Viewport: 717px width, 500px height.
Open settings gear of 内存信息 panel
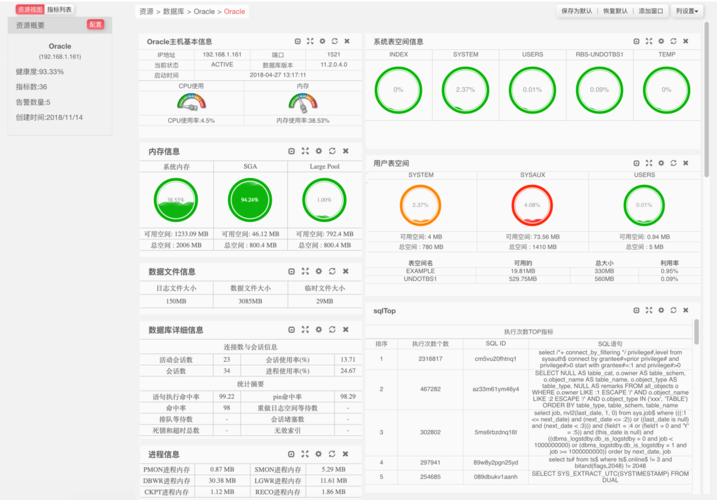pyautogui.click(x=319, y=151)
